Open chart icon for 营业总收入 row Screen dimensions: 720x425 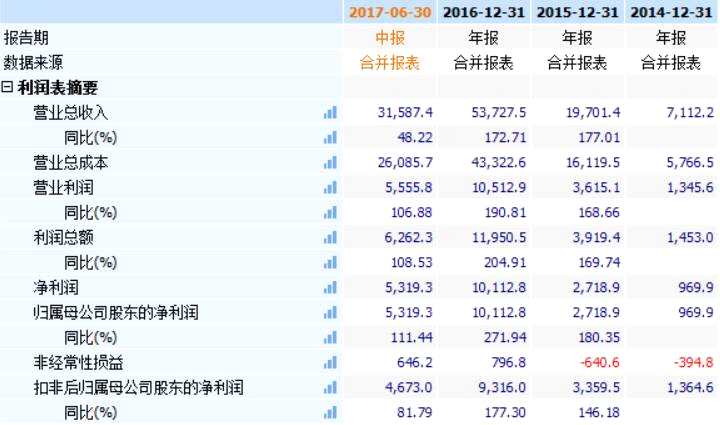pyautogui.click(x=330, y=112)
